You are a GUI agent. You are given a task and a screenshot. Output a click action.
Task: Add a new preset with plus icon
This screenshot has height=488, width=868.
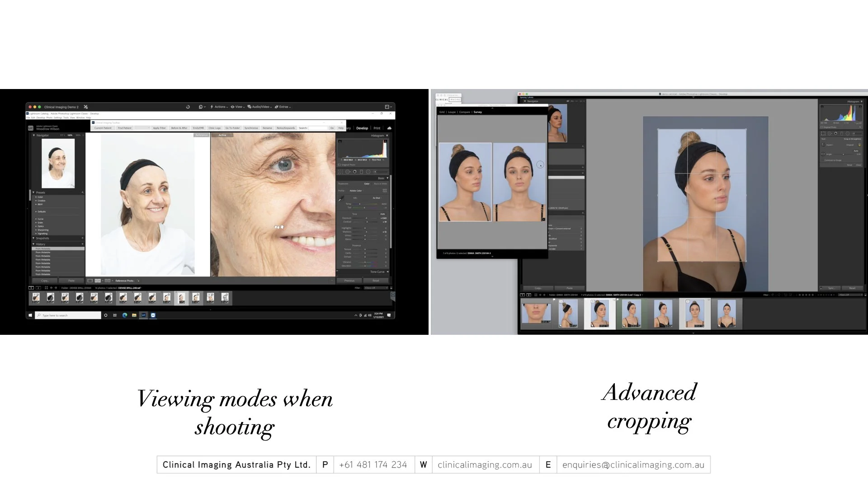[82, 192]
